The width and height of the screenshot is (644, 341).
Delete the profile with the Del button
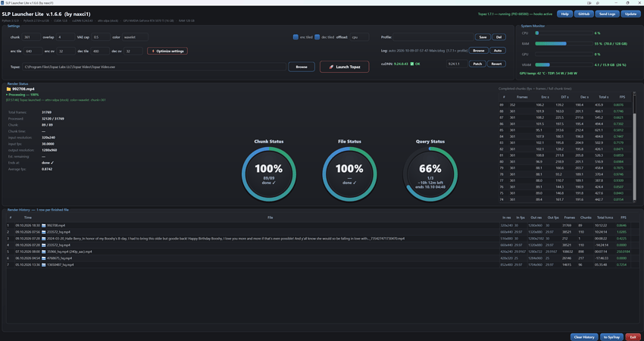pos(499,37)
